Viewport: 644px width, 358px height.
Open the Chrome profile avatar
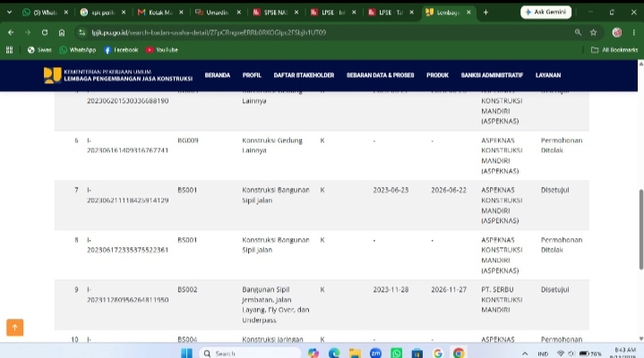pos(616,32)
